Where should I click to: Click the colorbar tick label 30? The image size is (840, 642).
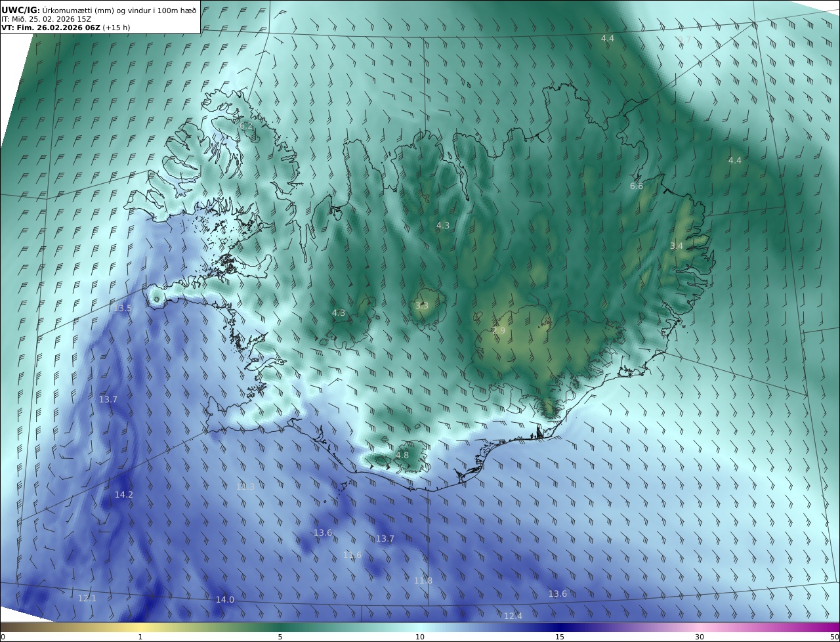(700, 637)
